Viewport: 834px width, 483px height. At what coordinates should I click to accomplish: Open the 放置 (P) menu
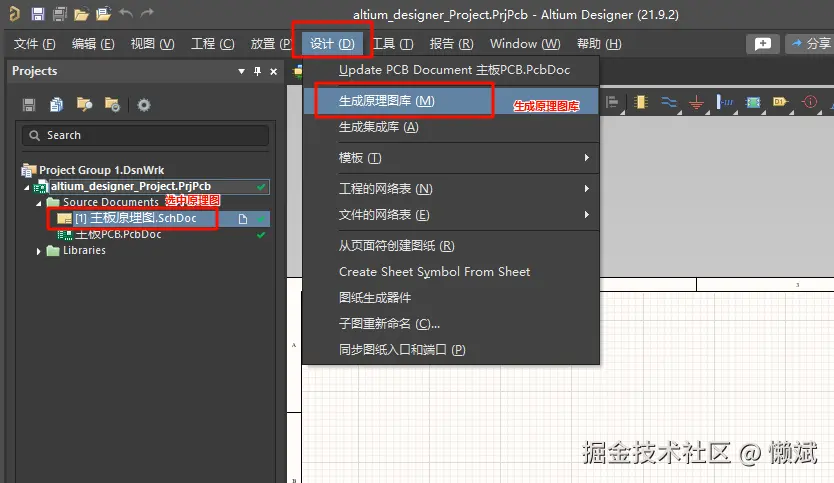pos(270,44)
